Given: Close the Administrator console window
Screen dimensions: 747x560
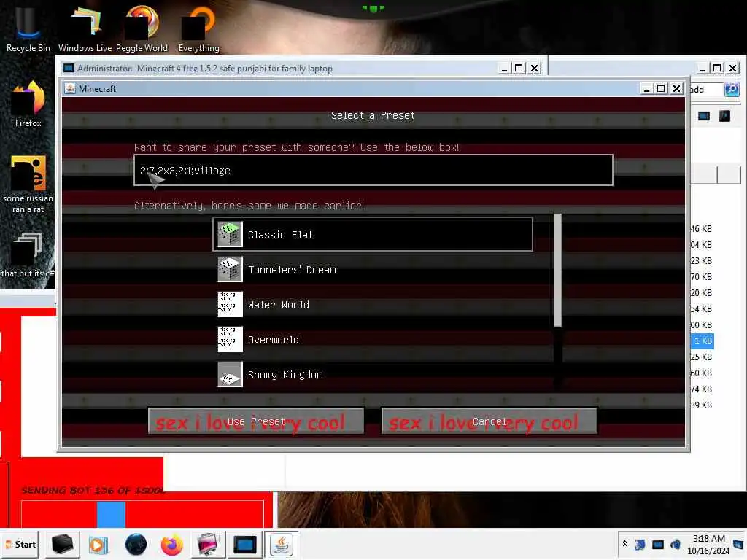Looking at the screenshot, I should point(535,68).
